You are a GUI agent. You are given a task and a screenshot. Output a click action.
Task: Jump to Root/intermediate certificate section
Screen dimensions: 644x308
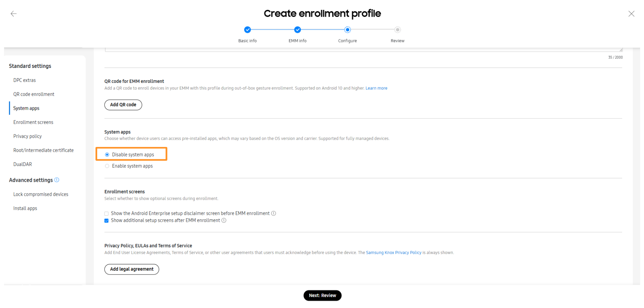click(x=43, y=150)
